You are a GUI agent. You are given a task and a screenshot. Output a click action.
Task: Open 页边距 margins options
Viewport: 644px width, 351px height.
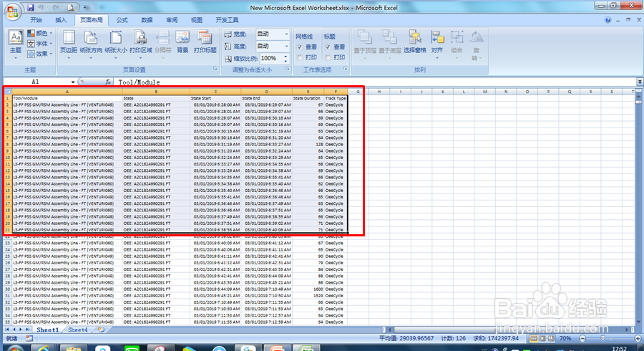(x=69, y=43)
